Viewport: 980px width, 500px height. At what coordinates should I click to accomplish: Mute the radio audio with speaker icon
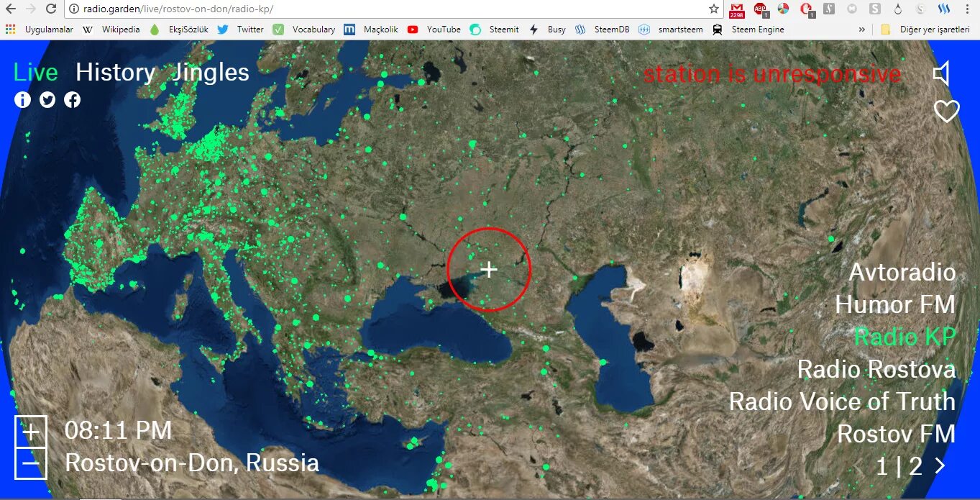tap(943, 73)
